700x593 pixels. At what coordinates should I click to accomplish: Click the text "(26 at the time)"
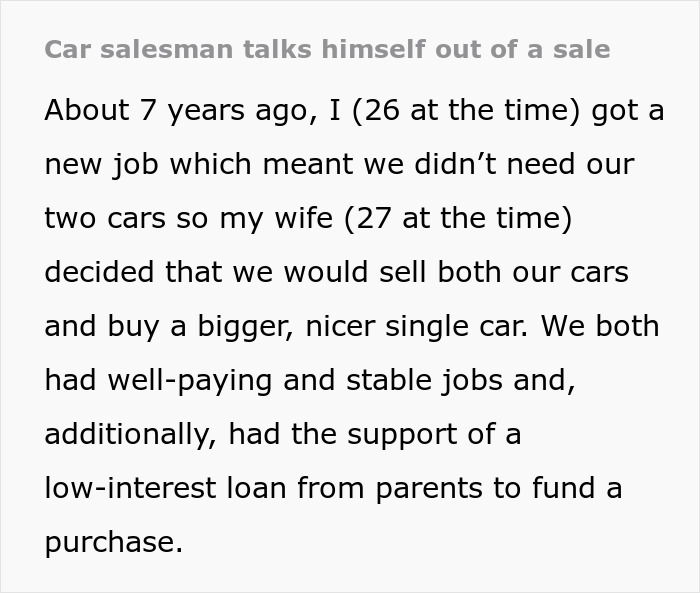(x=466, y=110)
